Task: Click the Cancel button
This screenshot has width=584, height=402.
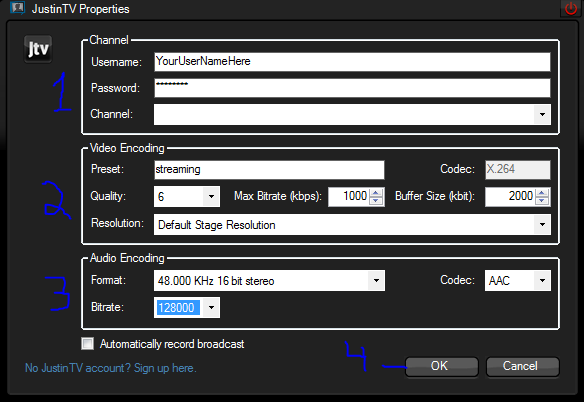Action: tap(523, 366)
